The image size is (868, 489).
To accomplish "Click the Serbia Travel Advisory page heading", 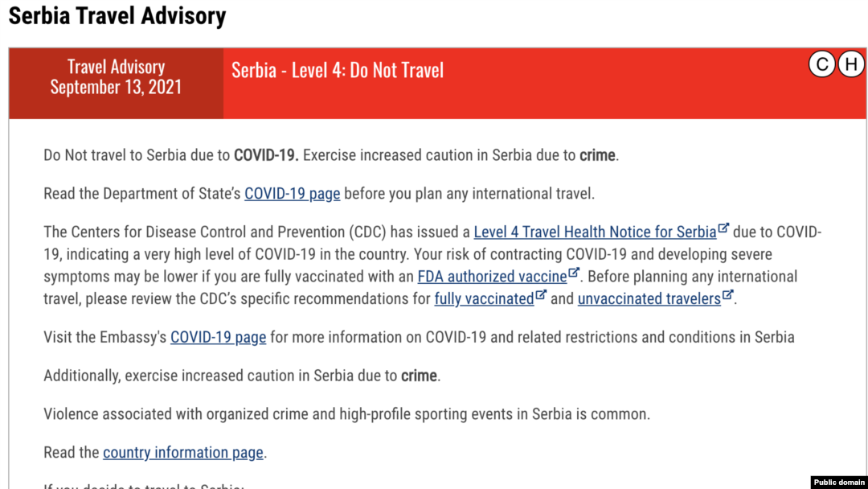I will click(x=117, y=15).
